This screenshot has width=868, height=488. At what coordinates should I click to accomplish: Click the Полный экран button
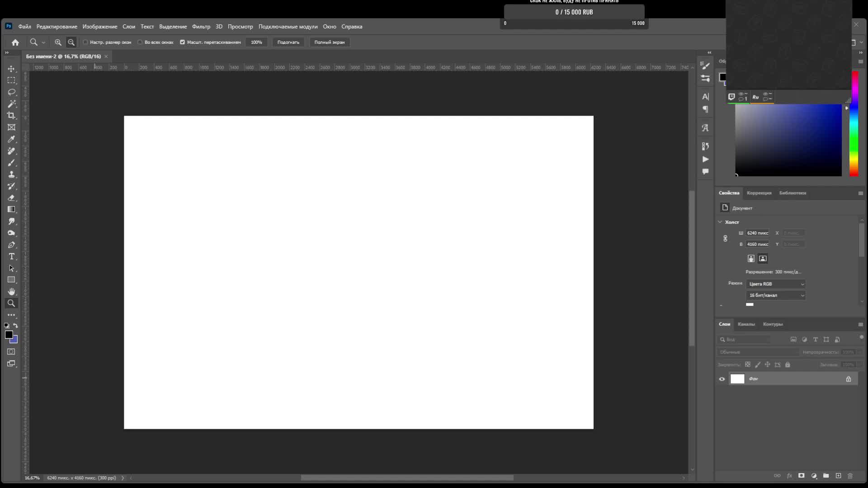(x=329, y=42)
